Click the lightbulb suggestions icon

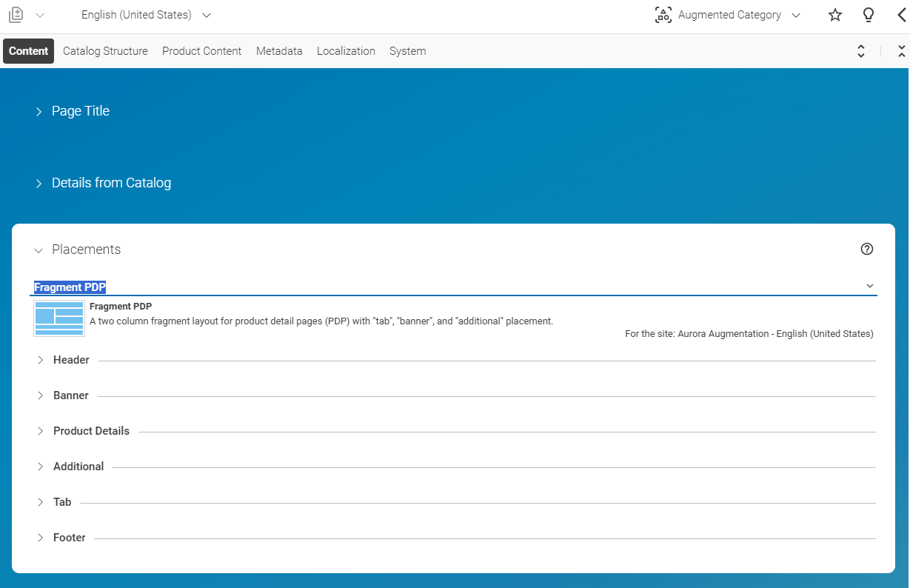click(x=868, y=15)
